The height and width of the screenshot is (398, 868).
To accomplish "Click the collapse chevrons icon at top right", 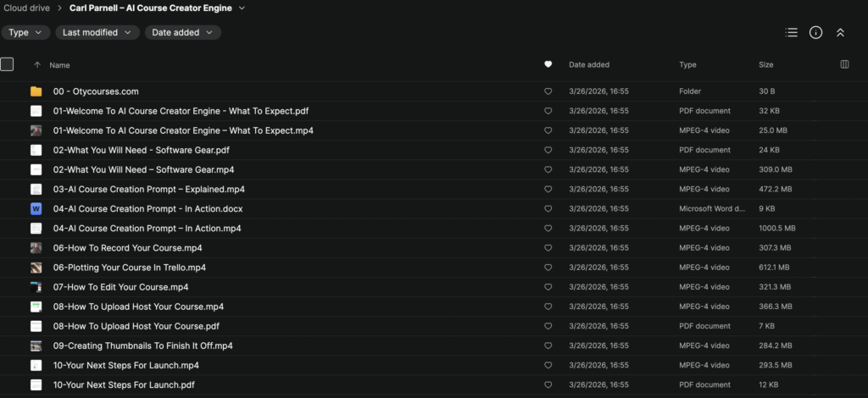I will tap(840, 32).
